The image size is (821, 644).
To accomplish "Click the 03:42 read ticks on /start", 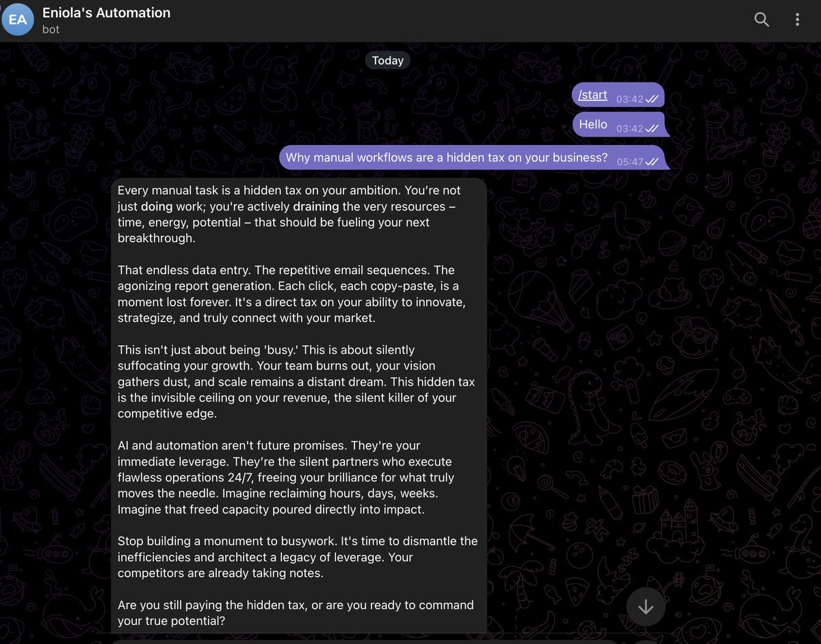I will pyautogui.click(x=651, y=99).
